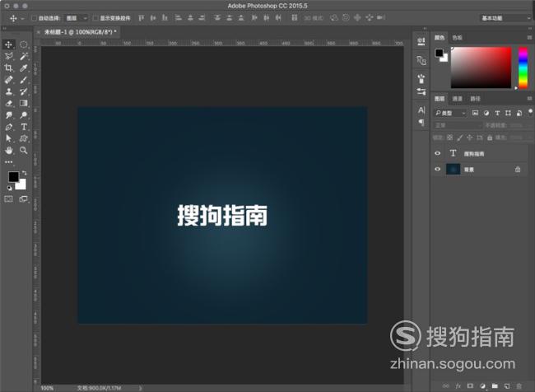Image resolution: width=535 pixels, height=392 pixels.
Task: Open the Paragraph panel pilcrow icon
Action: click(x=421, y=122)
